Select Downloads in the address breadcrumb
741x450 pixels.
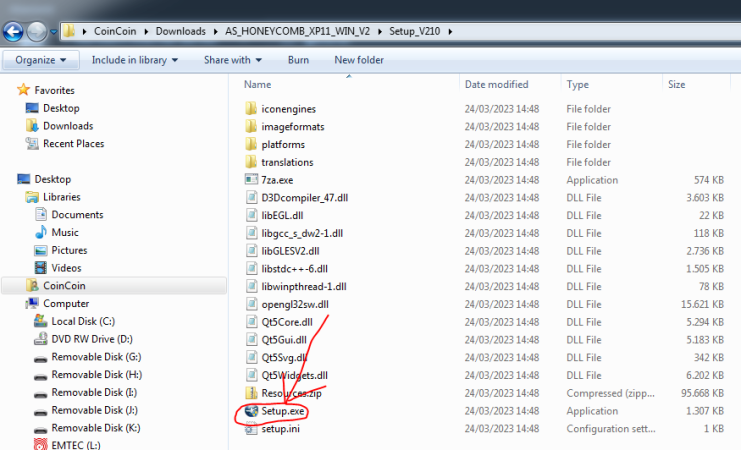[181, 31]
